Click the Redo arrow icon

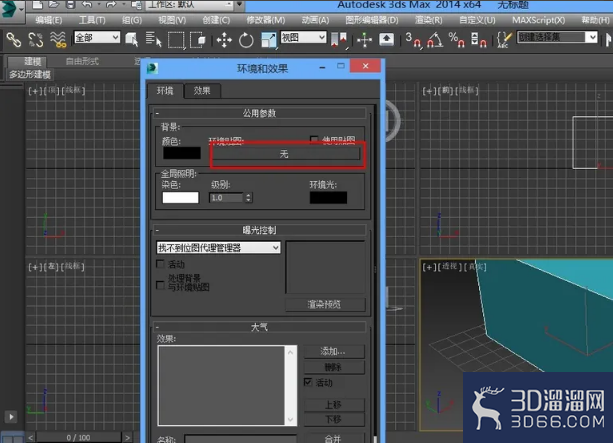click(x=111, y=4)
